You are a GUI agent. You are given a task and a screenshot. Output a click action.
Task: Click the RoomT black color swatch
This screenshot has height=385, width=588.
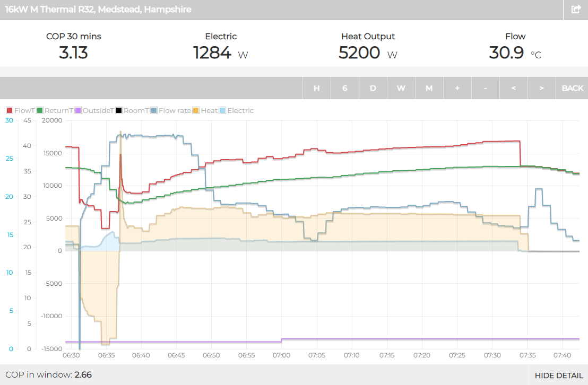[119, 111]
